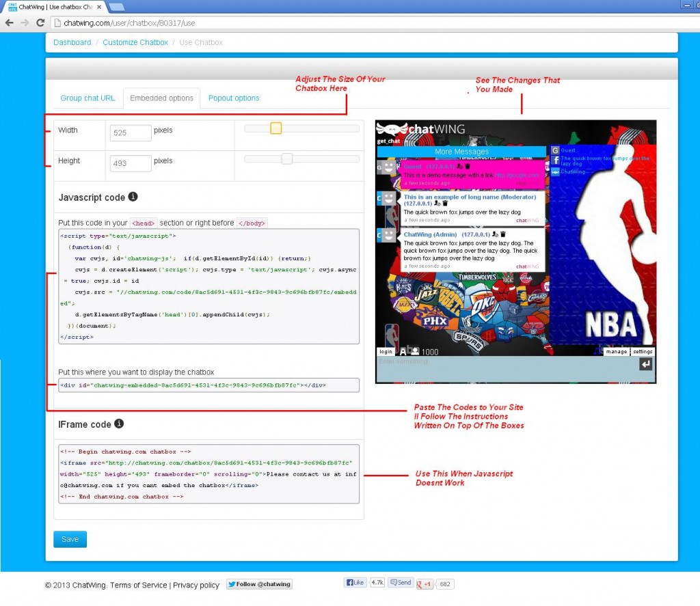Switch to the Popout options tab
The image size is (700, 606).
234,98
